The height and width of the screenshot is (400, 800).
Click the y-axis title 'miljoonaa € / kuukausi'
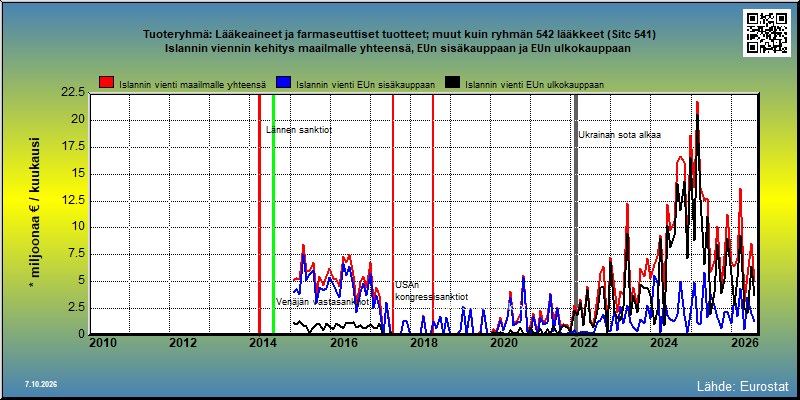[34, 214]
